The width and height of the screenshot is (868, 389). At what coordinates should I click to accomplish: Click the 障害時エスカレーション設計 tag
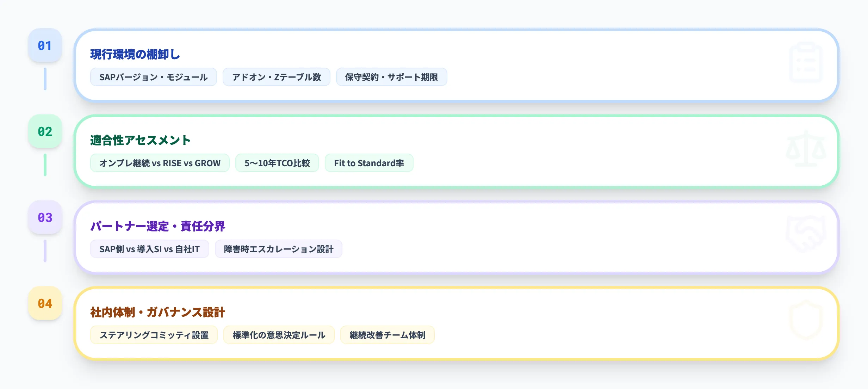[278, 249]
